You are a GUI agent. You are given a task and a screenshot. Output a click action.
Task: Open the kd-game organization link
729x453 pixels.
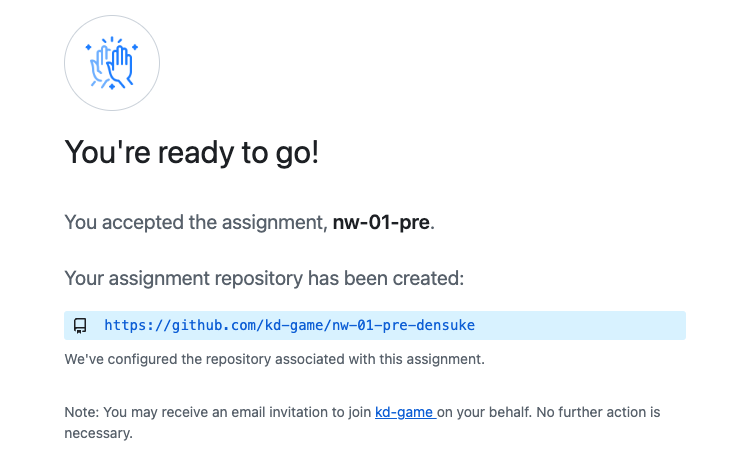coord(405,412)
